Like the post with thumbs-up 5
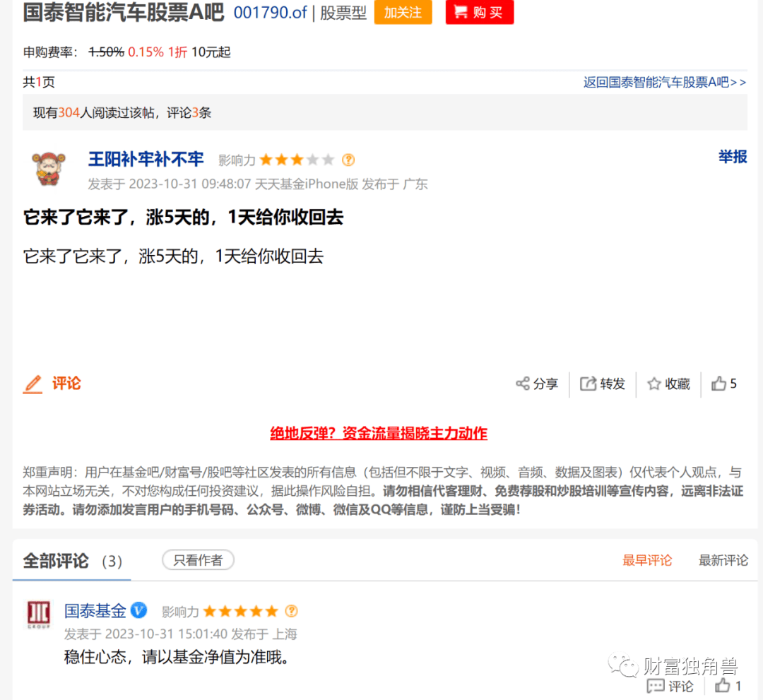This screenshot has width=763, height=700. click(x=723, y=384)
